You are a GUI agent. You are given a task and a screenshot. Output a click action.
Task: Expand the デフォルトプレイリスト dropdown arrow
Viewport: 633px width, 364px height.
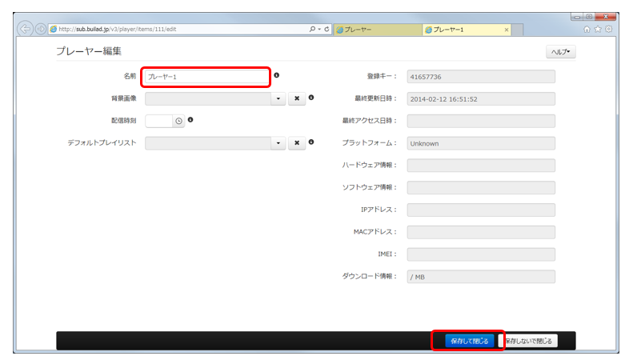pos(278,143)
